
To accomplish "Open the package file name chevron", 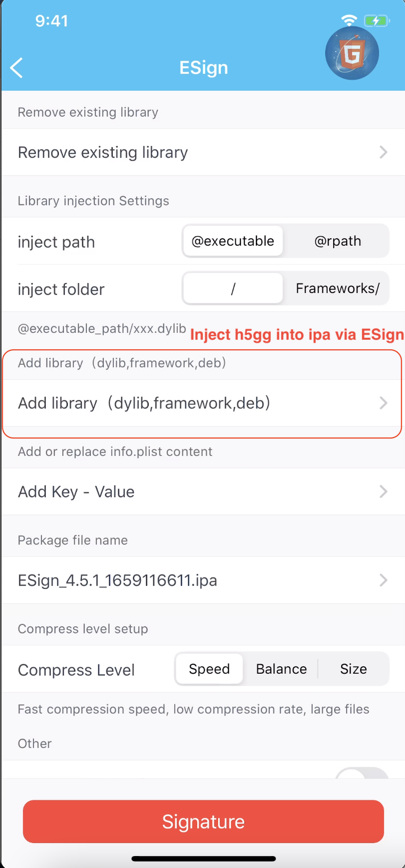I will point(383,580).
